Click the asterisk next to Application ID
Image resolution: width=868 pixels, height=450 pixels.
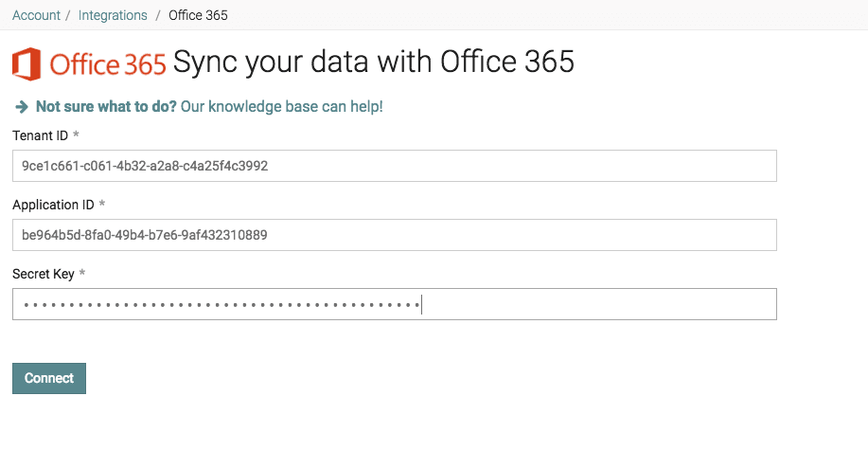click(x=101, y=205)
